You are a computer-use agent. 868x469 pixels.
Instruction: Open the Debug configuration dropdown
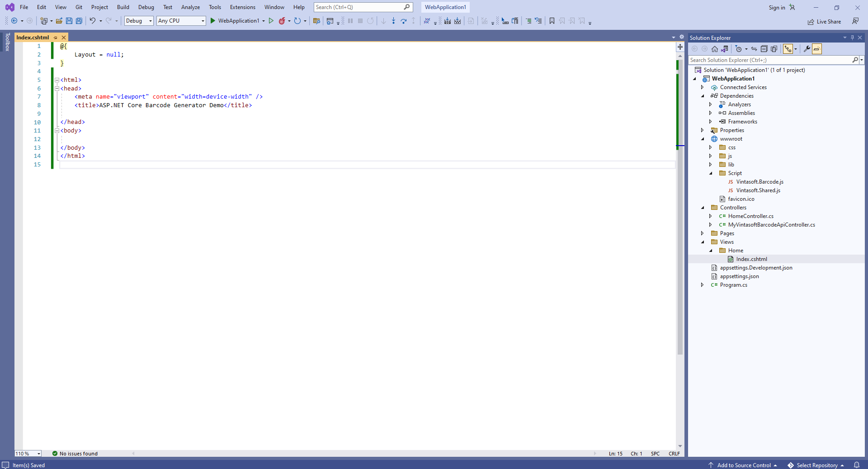(139, 21)
